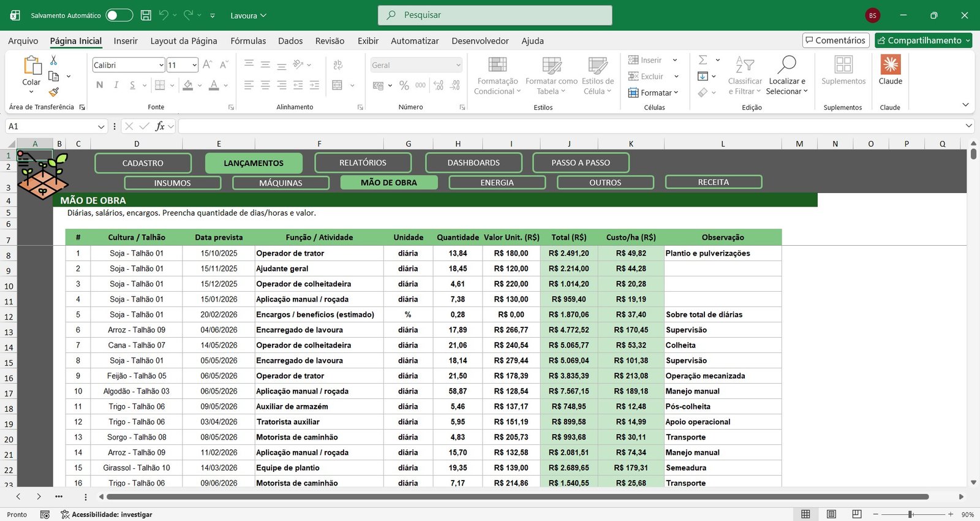Switch to Layout da Página tab

pyautogui.click(x=184, y=41)
